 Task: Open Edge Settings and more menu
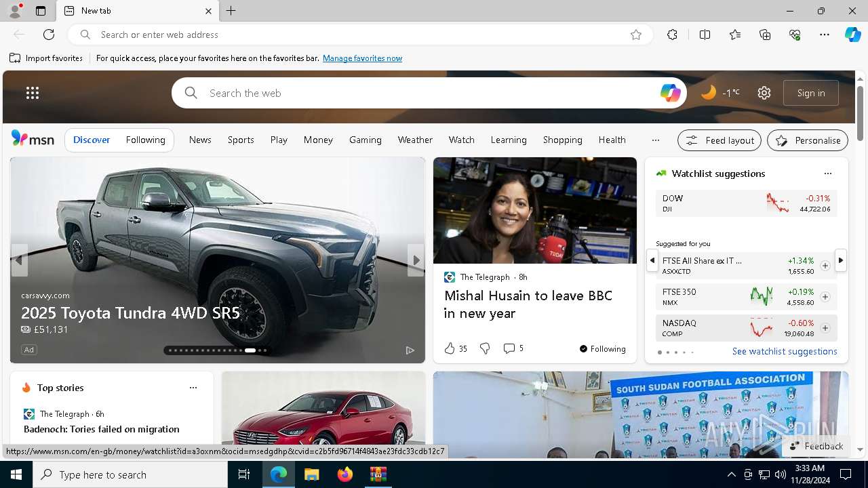(825, 35)
